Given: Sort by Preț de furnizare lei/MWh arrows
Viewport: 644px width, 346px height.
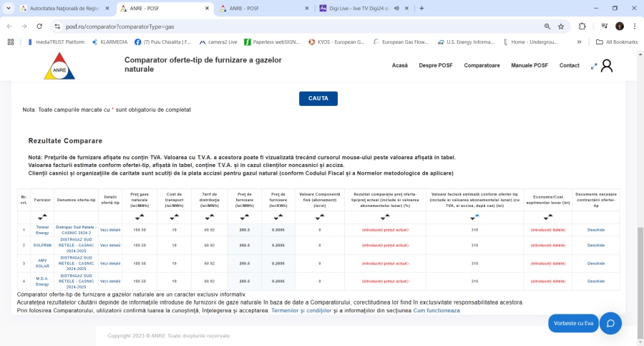Looking at the screenshot, I should tap(244, 216).
